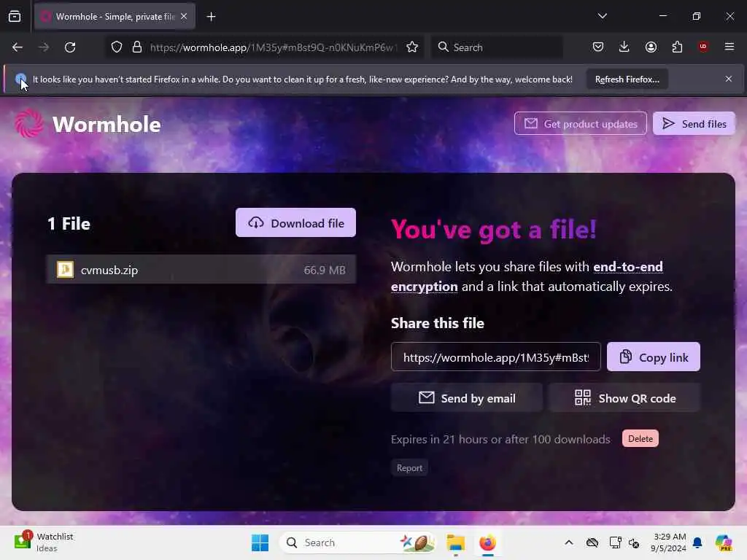Focus the Firefox Search box
747x560 pixels.
coord(497,47)
